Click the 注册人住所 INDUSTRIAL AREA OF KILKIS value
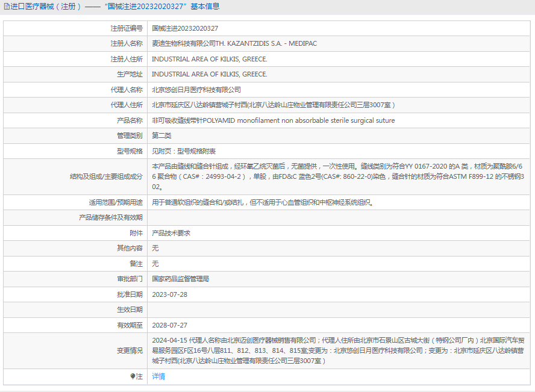 [x=210, y=59]
